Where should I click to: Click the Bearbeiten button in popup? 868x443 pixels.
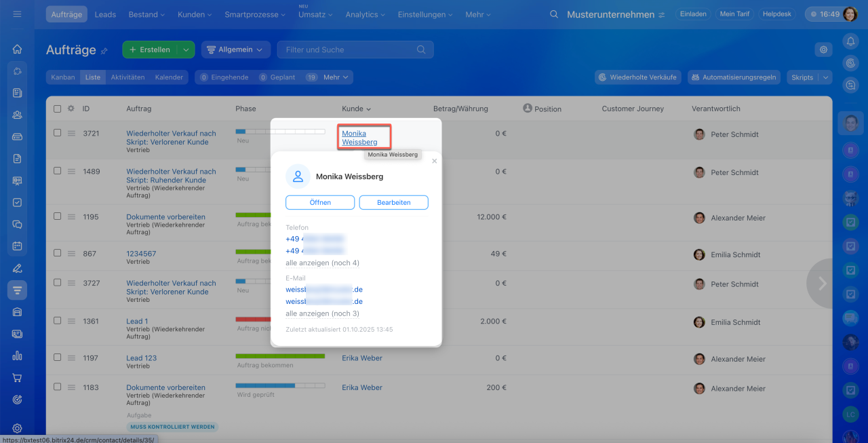point(393,202)
